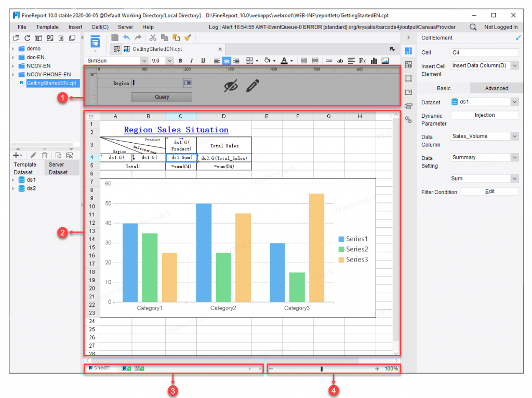Copy the selected cell content
Viewport: 532px width, 398px height.
pos(165,38)
